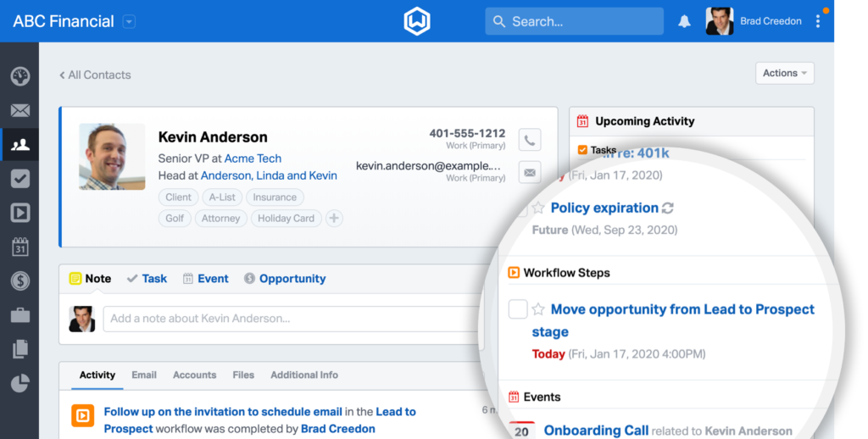Image resolution: width=868 pixels, height=439 pixels.
Task: Switch to the Accounts tab
Action: 194,375
